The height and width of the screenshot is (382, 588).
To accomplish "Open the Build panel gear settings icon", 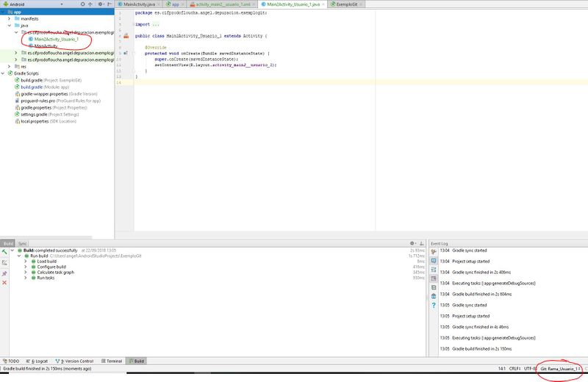I will click(413, 243).
